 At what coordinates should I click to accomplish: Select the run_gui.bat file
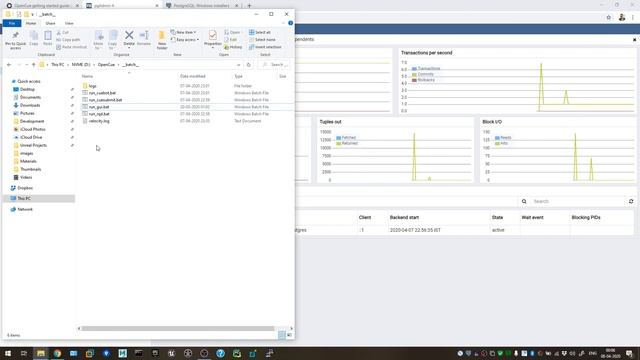pos(99,107)
